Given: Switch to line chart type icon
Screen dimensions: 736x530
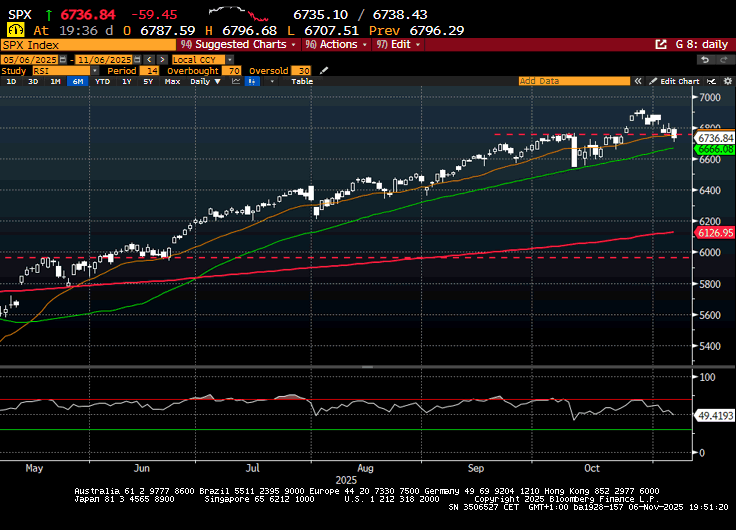Looking at the screenshot, I should pyautogui.click(x=236, y=81).
